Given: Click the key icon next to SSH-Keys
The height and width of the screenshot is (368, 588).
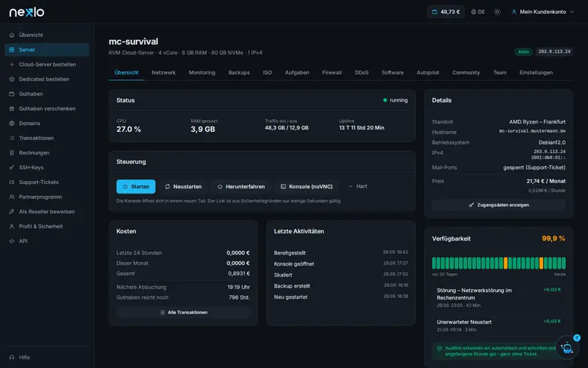Looking at the screenshot, I should pos(12,168).
